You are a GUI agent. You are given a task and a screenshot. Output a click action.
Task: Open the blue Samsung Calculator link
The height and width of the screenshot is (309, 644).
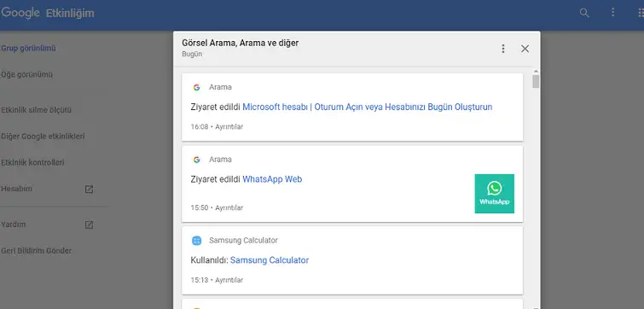270,260
